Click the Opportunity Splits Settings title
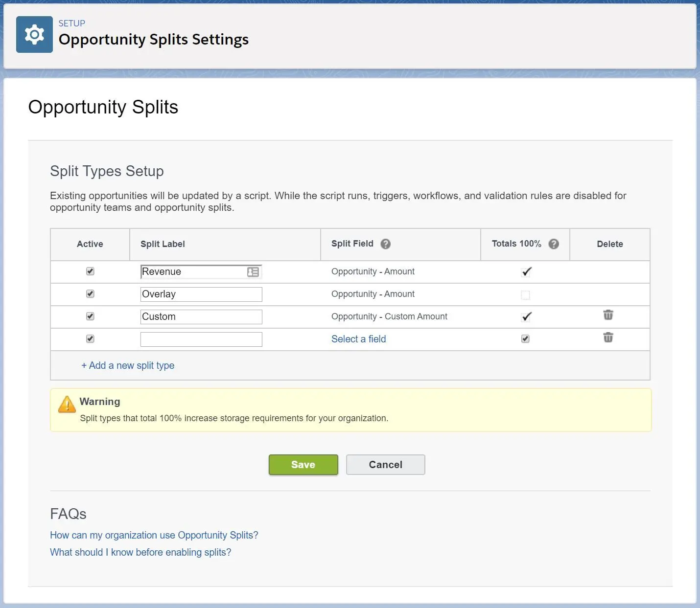 pyautogui.click(x=154, y=39)
